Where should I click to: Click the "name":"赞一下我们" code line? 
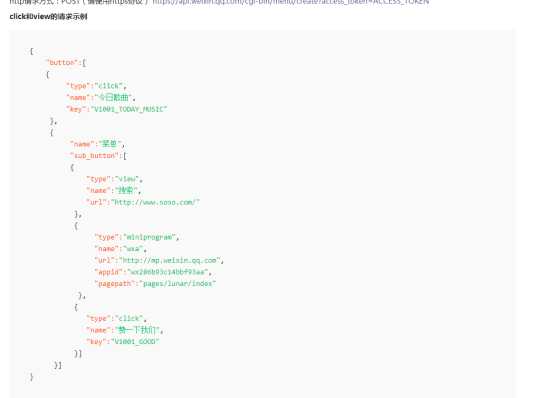tap(125, 330)
